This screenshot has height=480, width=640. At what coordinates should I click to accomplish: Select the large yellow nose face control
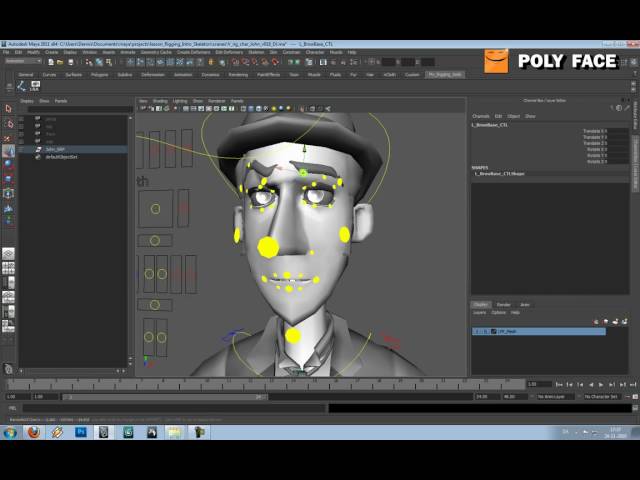click(x=268, y=247)
